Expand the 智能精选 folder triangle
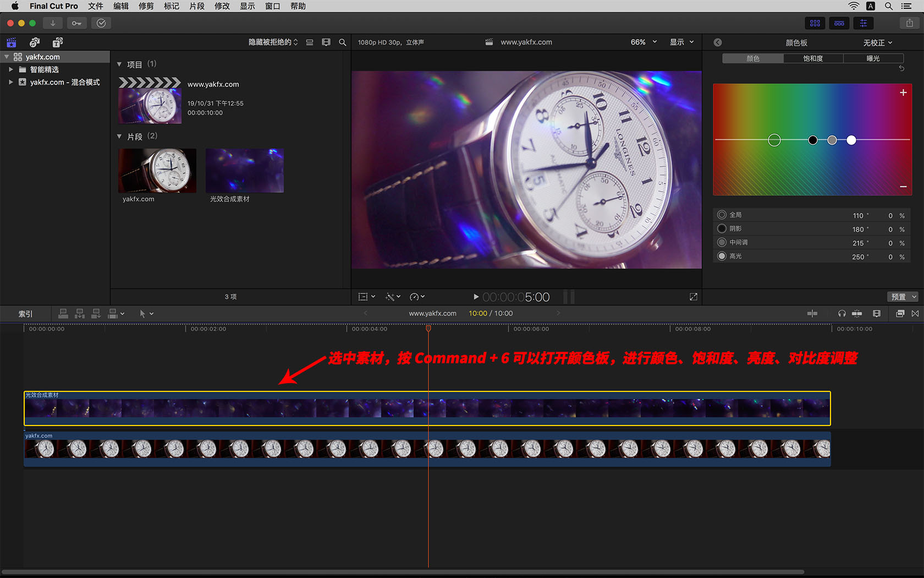The image size is (924, 578). [10, 69]
